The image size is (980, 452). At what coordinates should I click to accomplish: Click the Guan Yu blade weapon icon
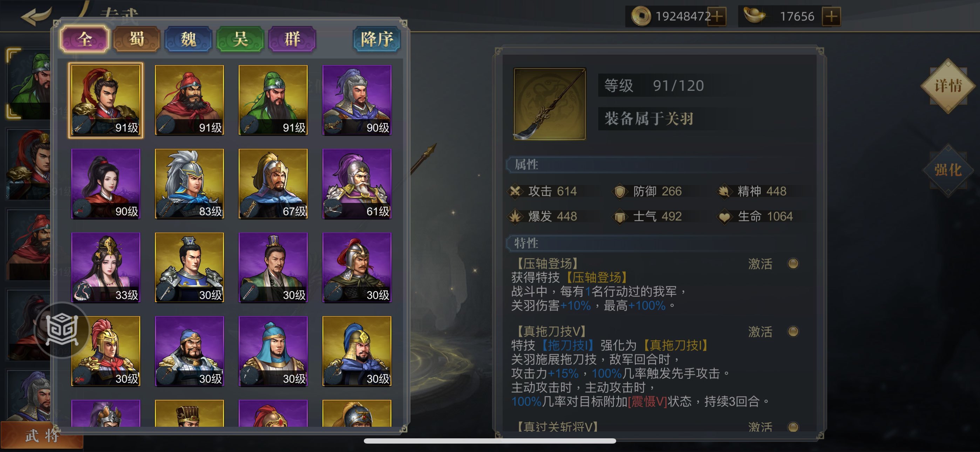549,104
